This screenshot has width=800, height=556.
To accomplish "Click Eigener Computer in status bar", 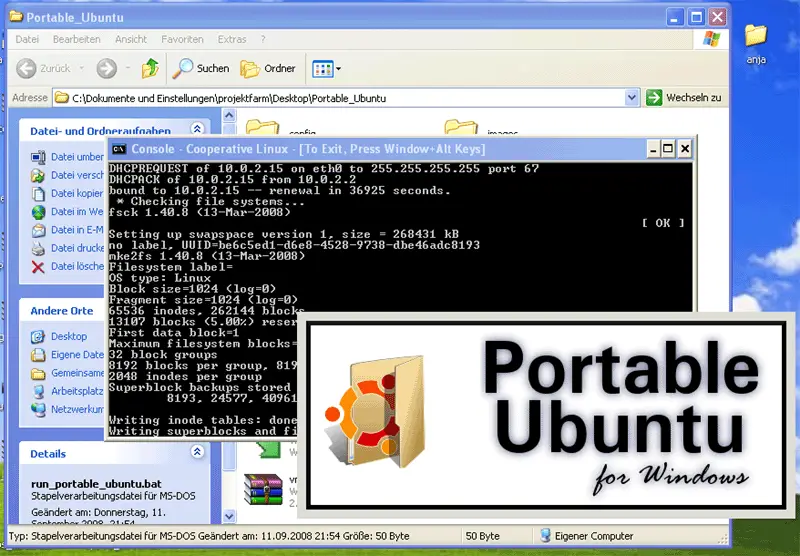I will pos(587,536).
